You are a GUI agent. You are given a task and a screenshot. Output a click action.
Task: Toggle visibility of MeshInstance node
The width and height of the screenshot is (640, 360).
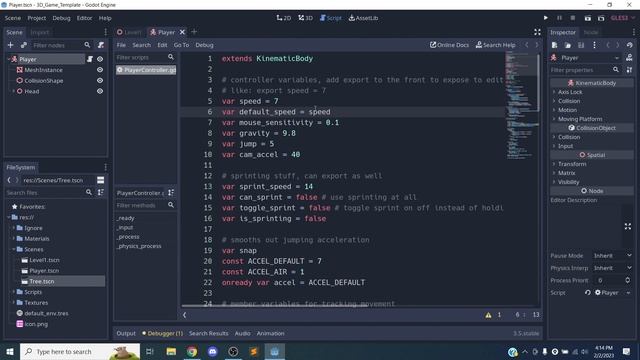point(100,70)
